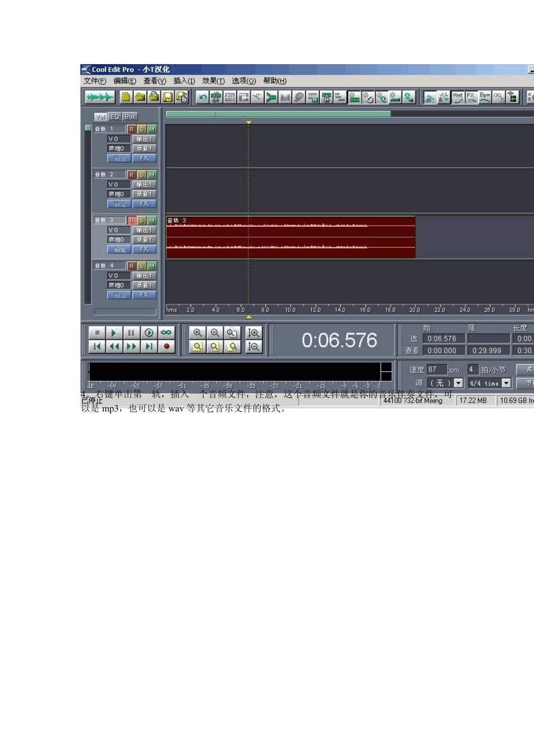The width and height of the screenshot is (534, 756).
Task: Click yellow zoom to selection icon
Action: 197,347
